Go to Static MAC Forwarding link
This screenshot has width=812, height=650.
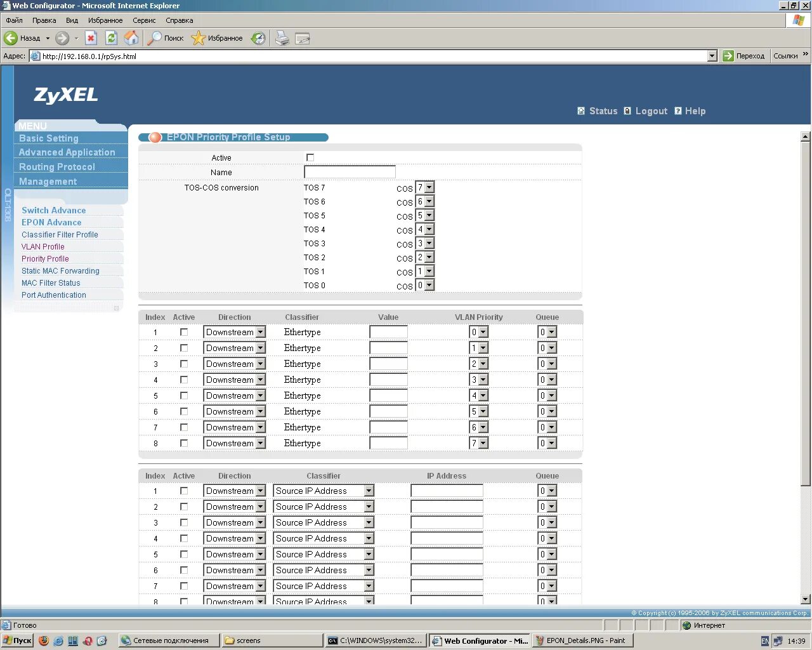click(x=60, y=270)
